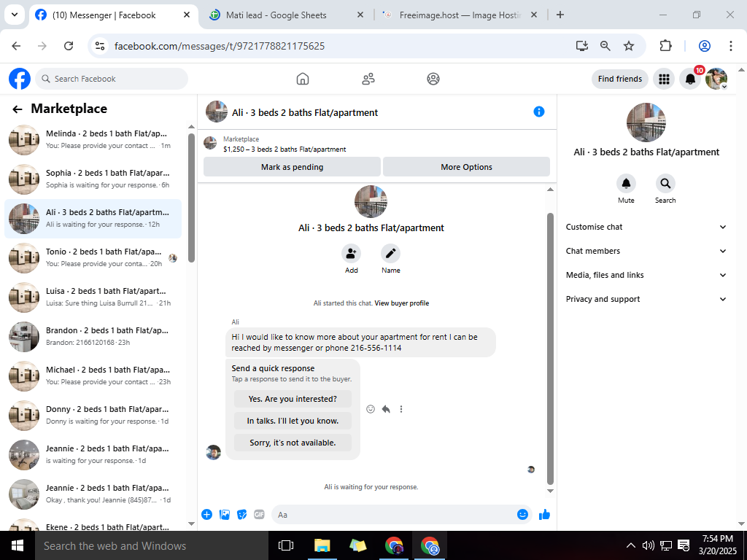Select the Messenger Facebook tab

coord(114,15)
